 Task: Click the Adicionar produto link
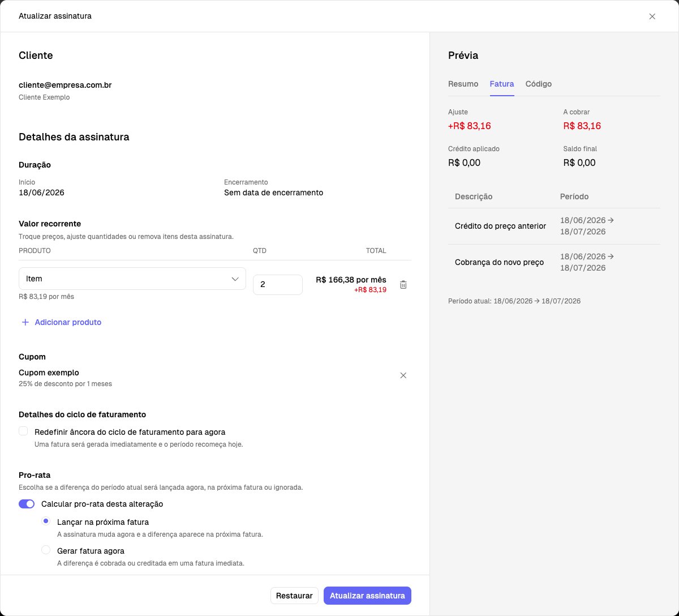point(68,322)
